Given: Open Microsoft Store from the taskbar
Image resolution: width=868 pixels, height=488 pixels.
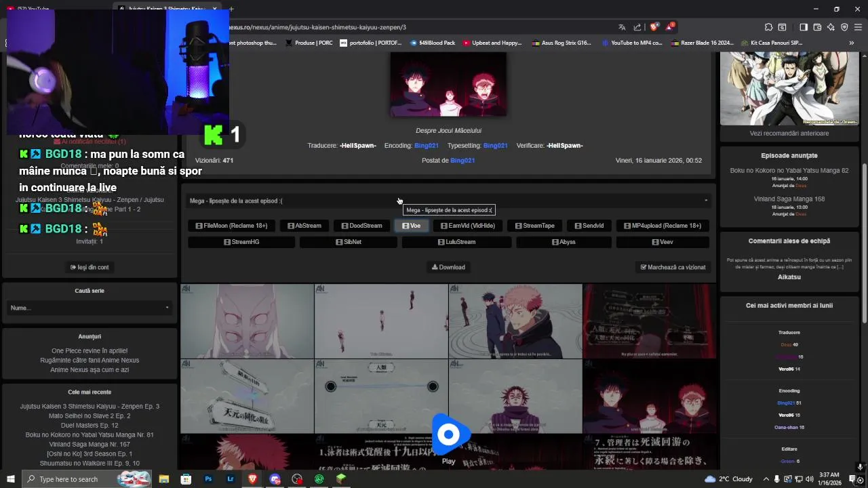Looking at the screenshot, I should tap(186, 479).
